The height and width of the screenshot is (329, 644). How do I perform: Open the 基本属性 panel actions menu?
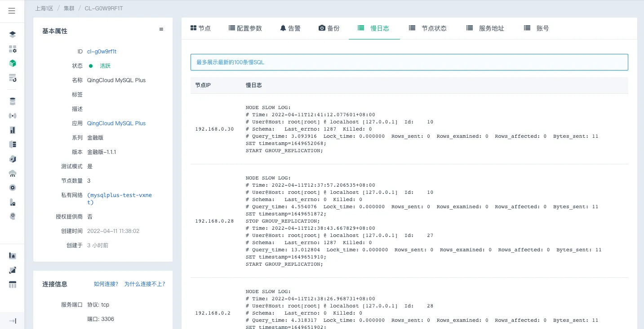coord(161,30)
